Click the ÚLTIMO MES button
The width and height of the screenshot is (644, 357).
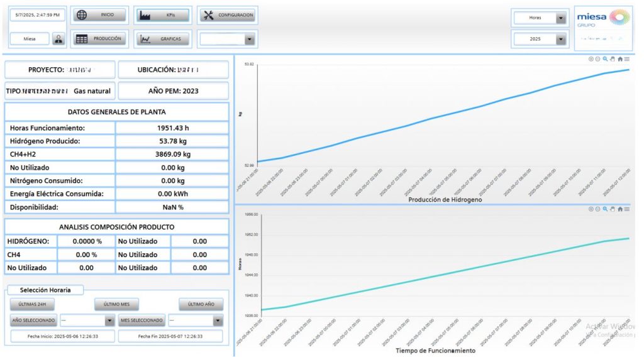click(116, 304)
